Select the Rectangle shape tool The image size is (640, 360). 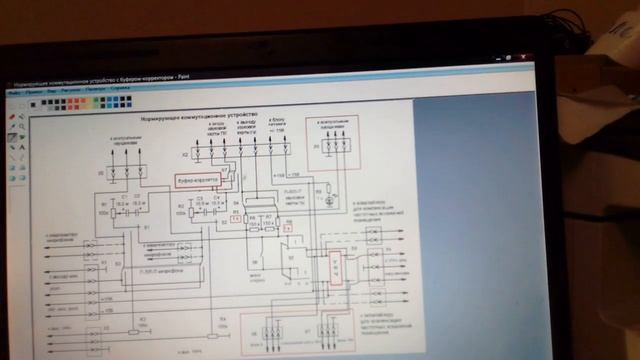[12, 168]
